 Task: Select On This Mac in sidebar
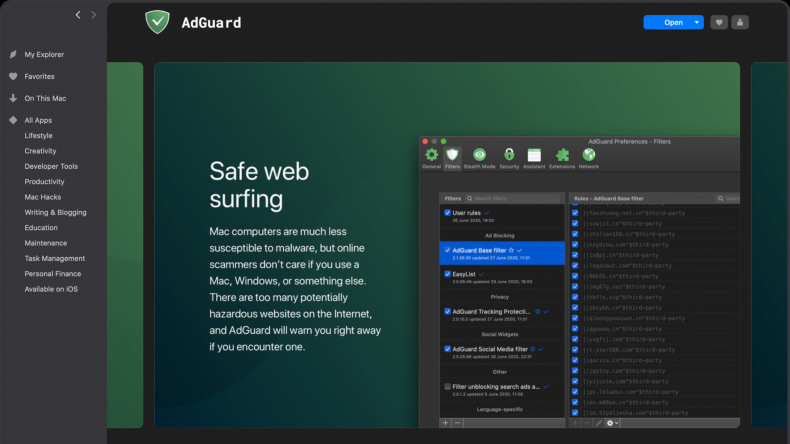click(x=45, y=98)
